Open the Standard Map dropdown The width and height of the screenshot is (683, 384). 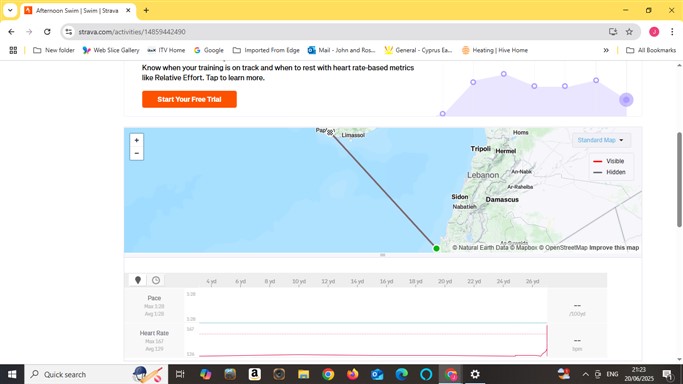[600, 140]
